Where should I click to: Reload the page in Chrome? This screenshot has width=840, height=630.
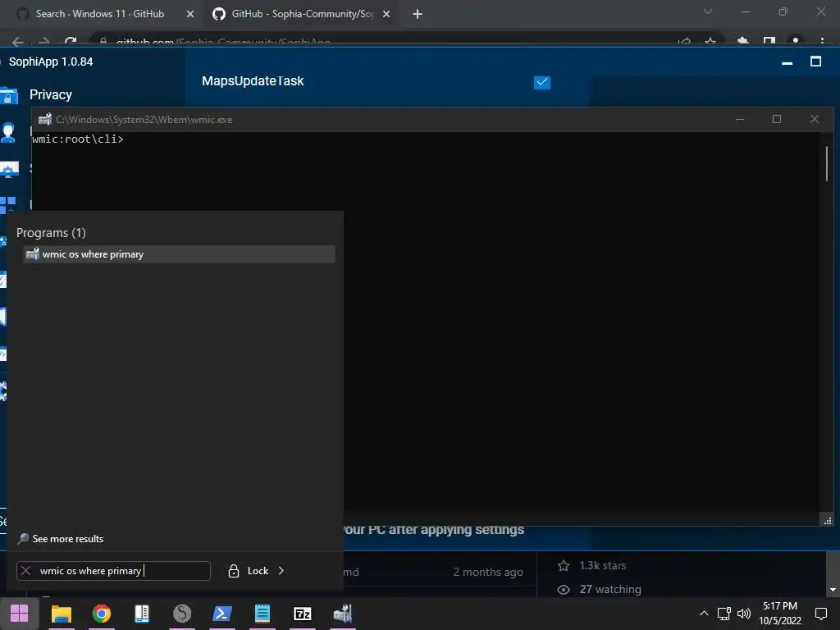(x=71, y=42)
